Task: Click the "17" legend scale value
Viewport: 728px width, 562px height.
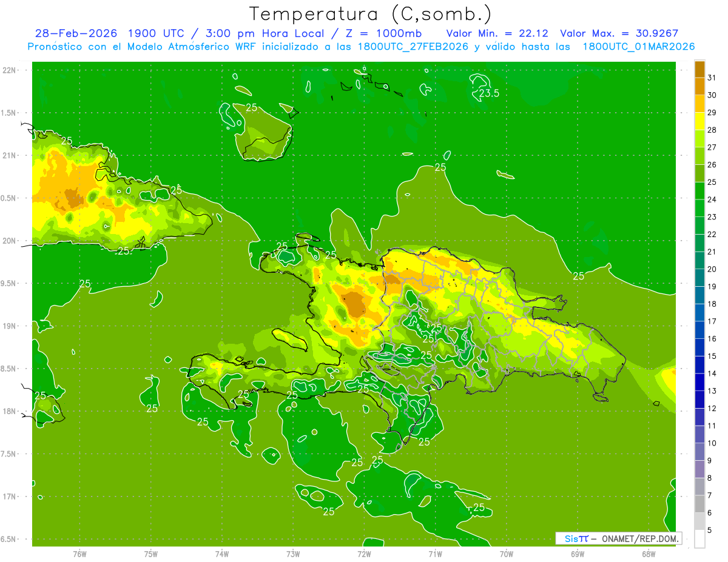Action: [x=712, y=321]
